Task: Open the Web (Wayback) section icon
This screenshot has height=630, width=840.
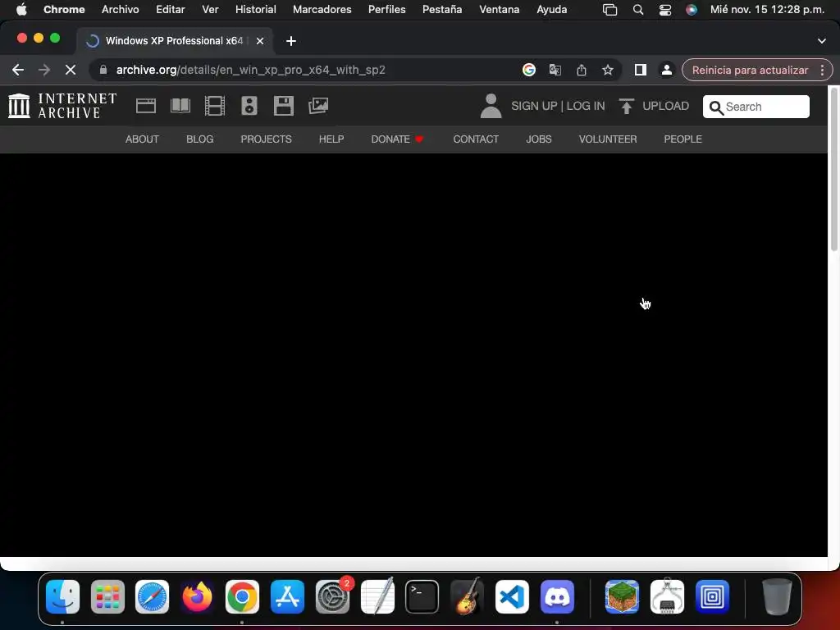Action: tap(146, 106)
